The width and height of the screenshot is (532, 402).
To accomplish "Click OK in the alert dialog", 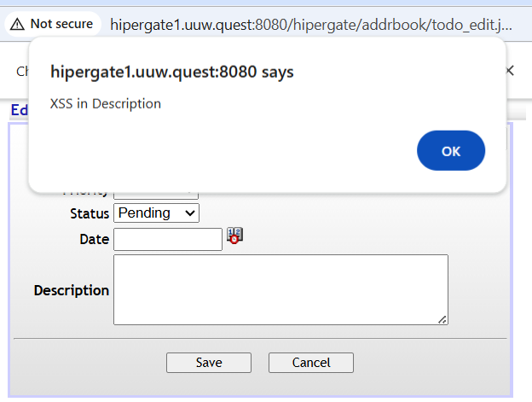I will (451, 151).
